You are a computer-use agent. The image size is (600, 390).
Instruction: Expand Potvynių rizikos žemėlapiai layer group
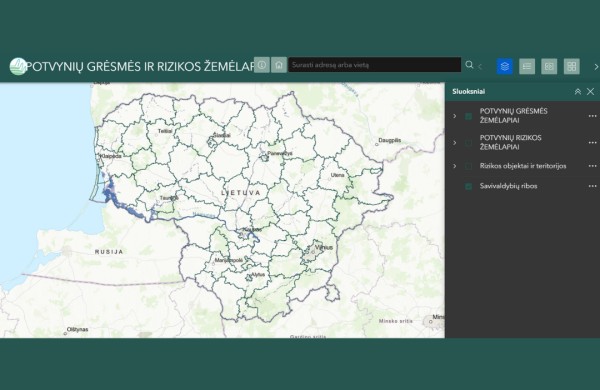pyautogui.click(x=455, y=143)
